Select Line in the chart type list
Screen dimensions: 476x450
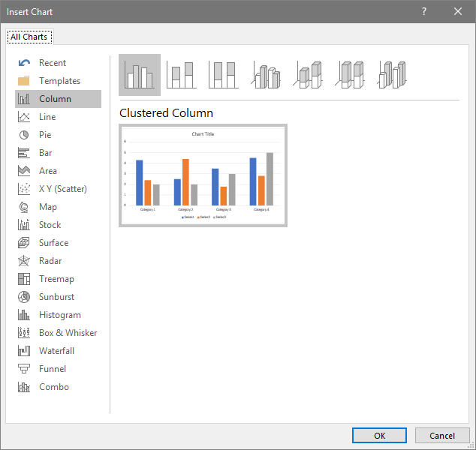pos(47,117)
